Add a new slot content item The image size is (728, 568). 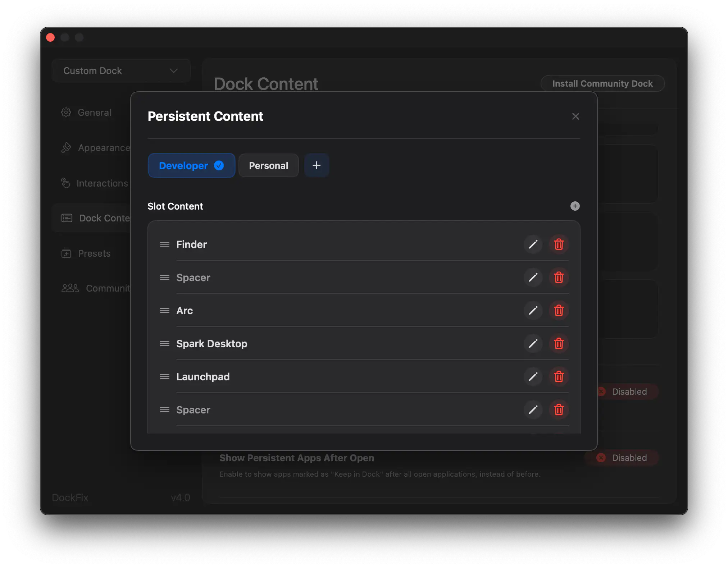pos(575,206)
